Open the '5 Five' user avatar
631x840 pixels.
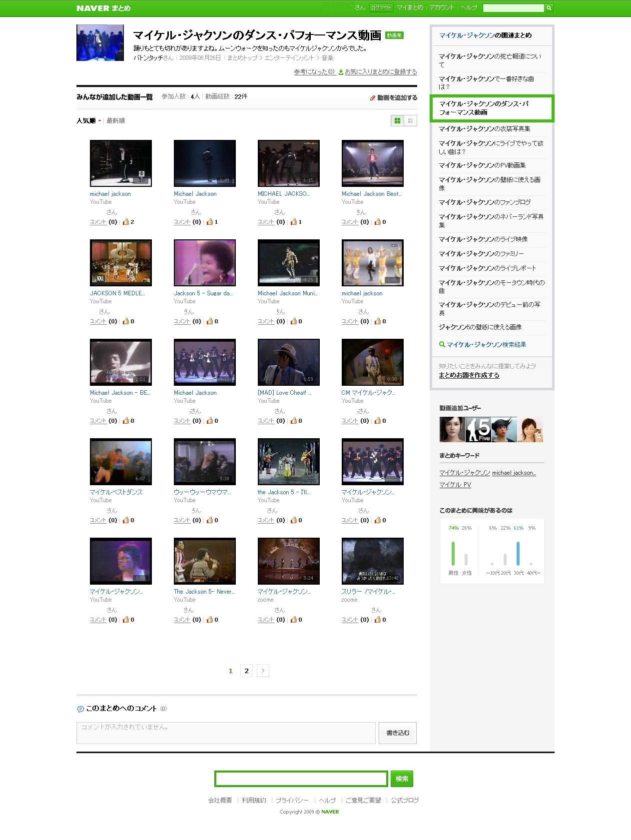(478, 429)
